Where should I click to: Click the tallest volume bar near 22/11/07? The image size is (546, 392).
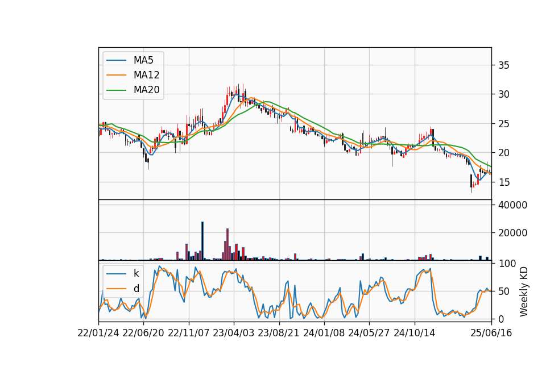click(202, 241)
